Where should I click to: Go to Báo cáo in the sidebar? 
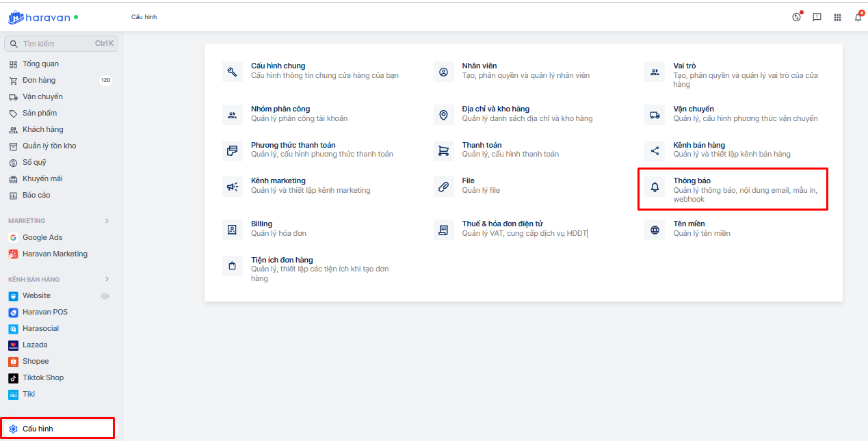click(x=36, y=195)
